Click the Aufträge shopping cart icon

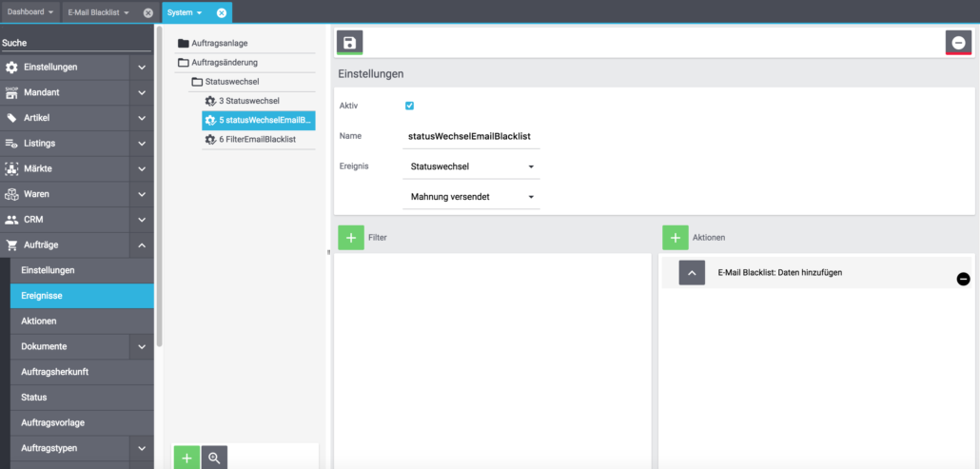point(11,245)
